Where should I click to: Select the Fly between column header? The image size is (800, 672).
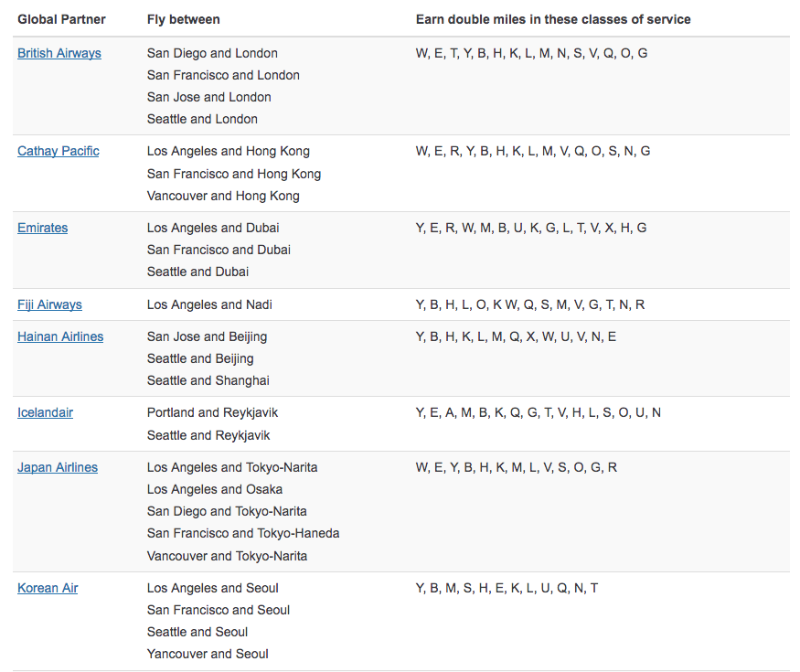[x=183, y=19]
